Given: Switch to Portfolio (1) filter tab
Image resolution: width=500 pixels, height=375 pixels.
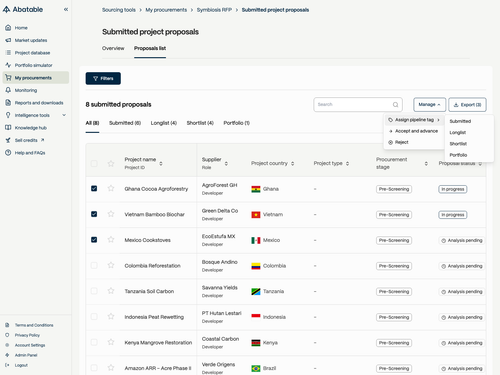Looking at the screenshot, I should tap(237, 123).
